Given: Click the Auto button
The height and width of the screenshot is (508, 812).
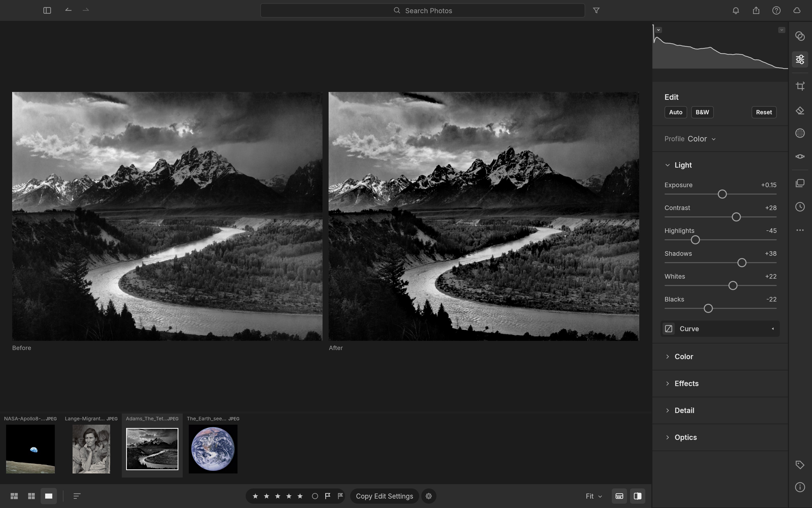Looking at the screenshot, I should [x=675, y=112].
